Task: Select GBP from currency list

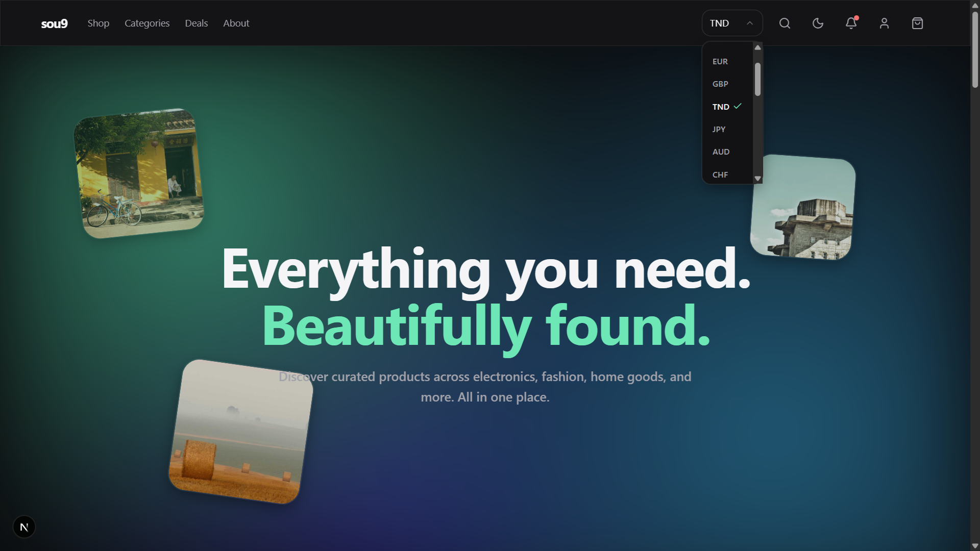Action: [727, 84]
